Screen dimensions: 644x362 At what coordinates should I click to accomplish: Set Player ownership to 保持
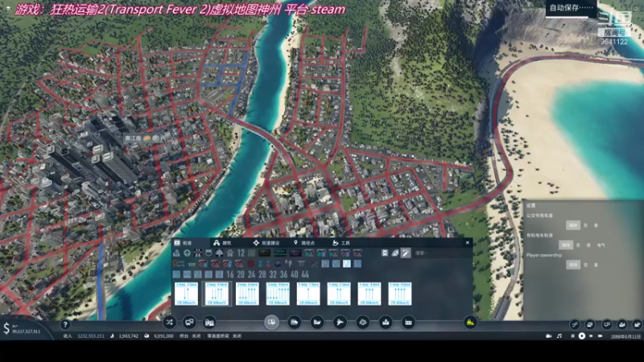[573, 265]
